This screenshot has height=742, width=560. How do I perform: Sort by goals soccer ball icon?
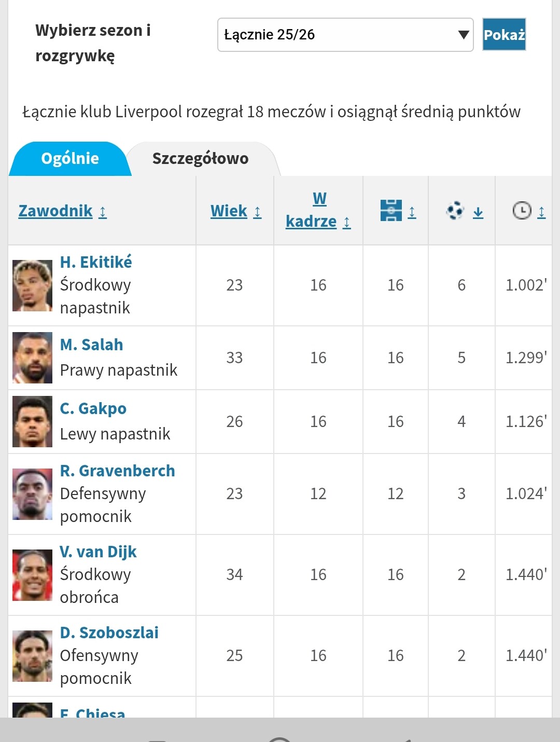point(455,211)
